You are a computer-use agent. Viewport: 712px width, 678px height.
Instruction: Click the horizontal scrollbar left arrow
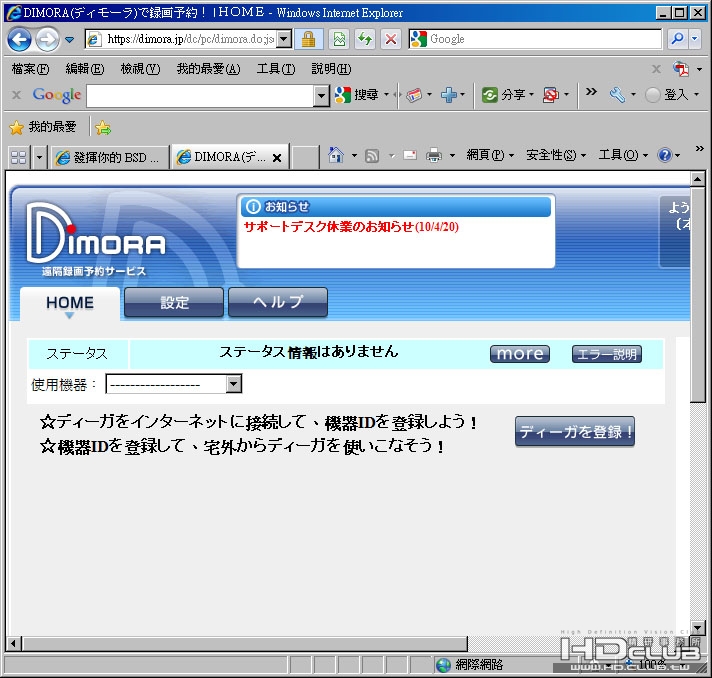[14, 643]
